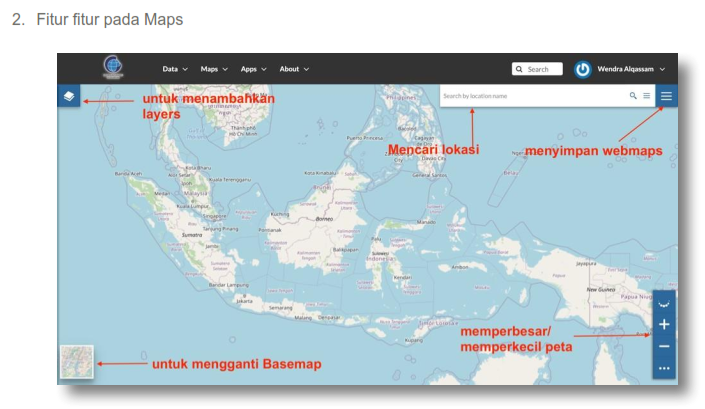Click Jakarta on the map

click(244, 299)
